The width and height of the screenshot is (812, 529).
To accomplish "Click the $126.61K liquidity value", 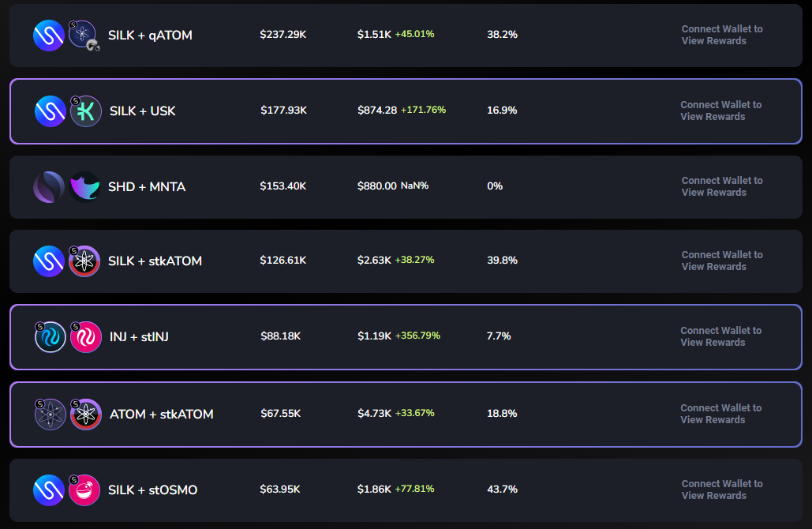I will pyautogui.click(x=283, y=261).
